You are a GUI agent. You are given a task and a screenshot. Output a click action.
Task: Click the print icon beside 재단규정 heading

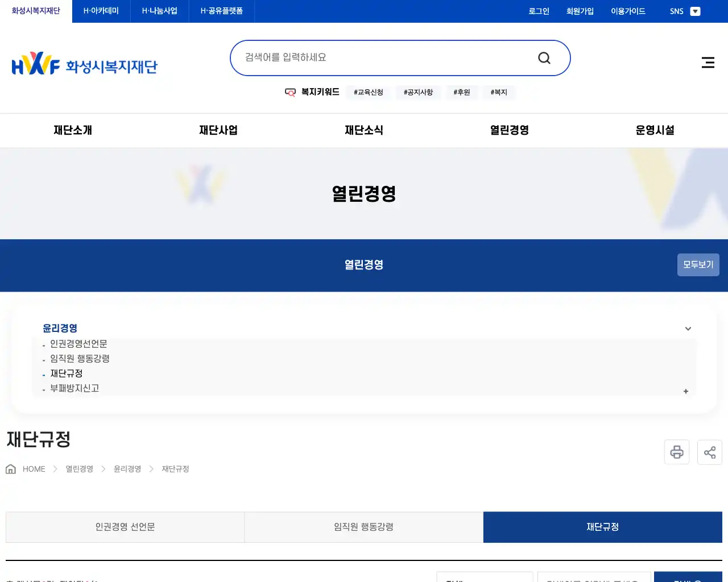[x=676, y=452]
